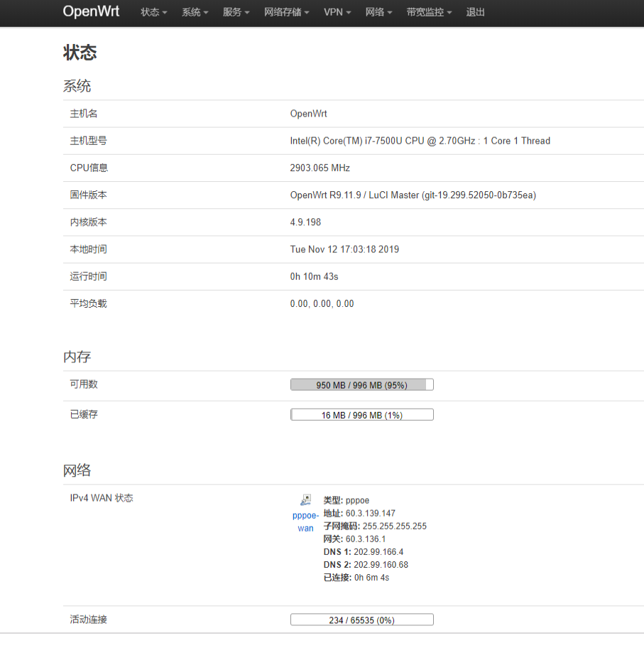This screenshot has height=648, width=644.
Task: Open the 状态 dropdown menu
Action: [153, 12]
